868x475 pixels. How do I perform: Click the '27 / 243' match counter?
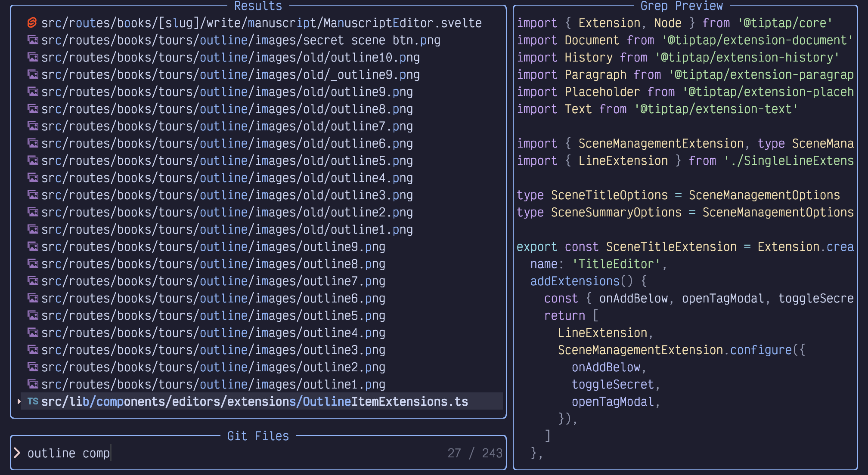pos(475,453)
